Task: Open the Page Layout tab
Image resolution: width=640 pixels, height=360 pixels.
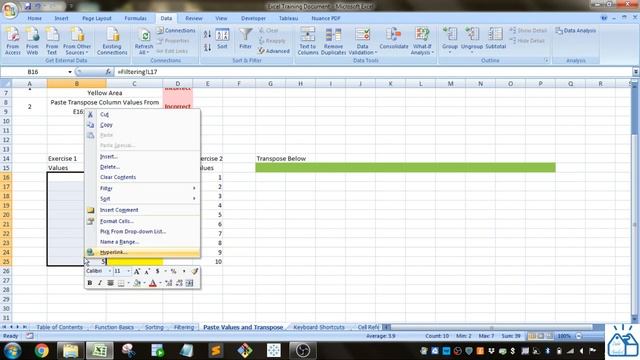Action: [x=97, y=18]
